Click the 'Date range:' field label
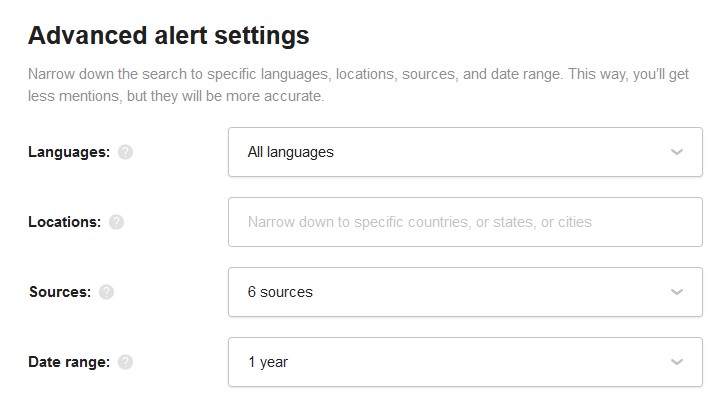 (x=69, y=362)
